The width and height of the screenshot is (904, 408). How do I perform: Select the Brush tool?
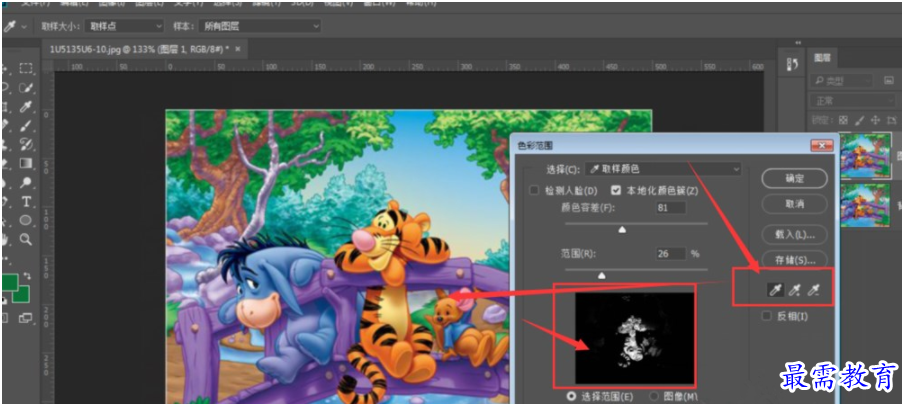[x=26, y=125]
